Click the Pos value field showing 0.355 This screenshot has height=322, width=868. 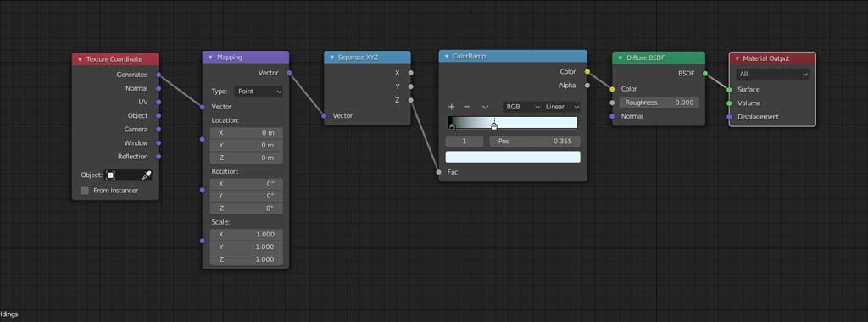[535, 141]
